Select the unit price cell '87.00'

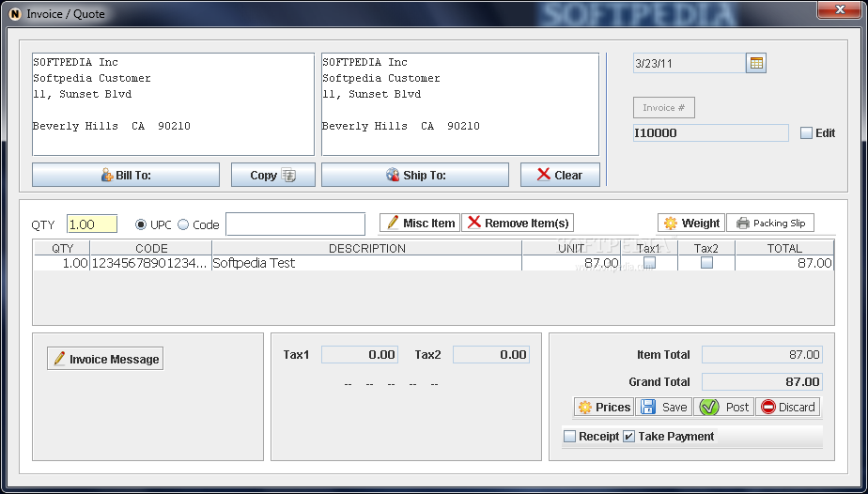571,263
